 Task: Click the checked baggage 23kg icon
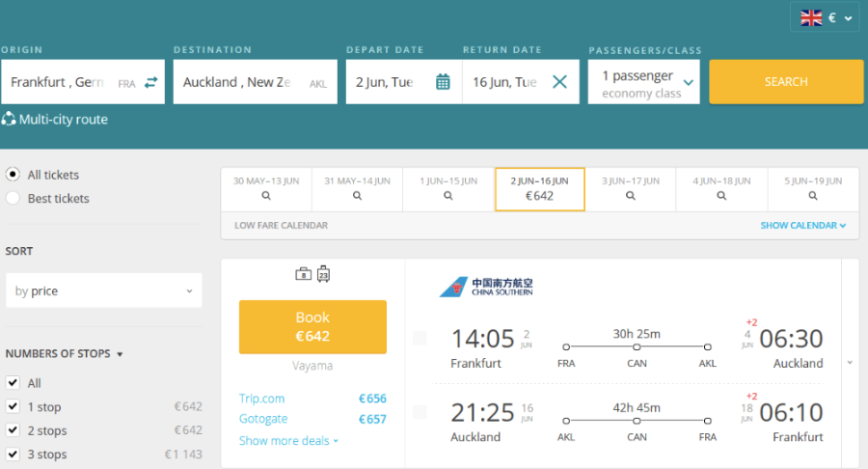tap(323, 273)
